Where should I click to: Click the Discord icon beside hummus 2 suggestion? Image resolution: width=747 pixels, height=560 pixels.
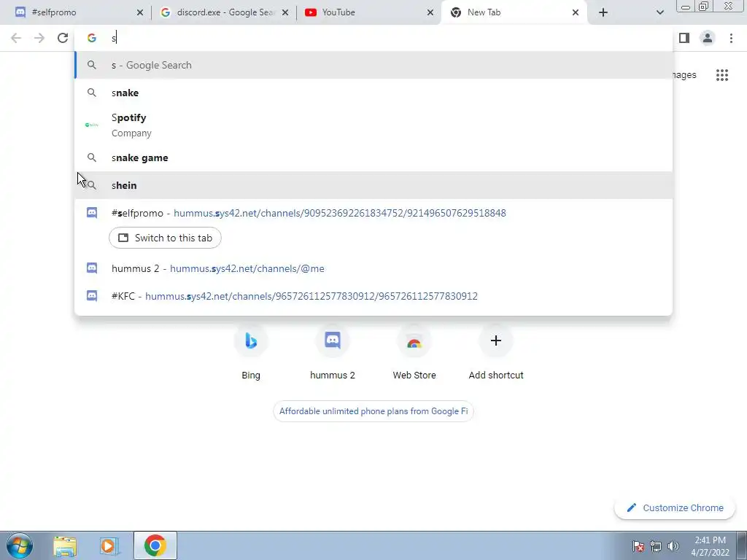(x=92, y=268)
